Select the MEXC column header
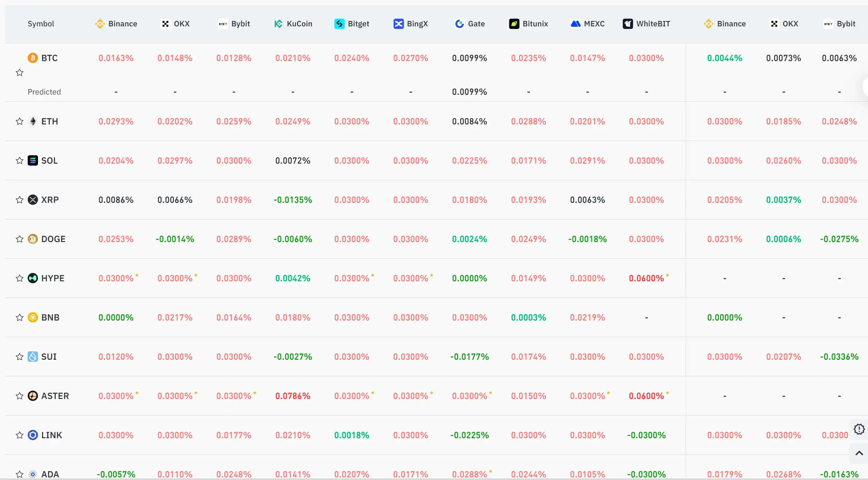Screen dimensions: 868x480 pyautogui.click(x=588, y=24)
